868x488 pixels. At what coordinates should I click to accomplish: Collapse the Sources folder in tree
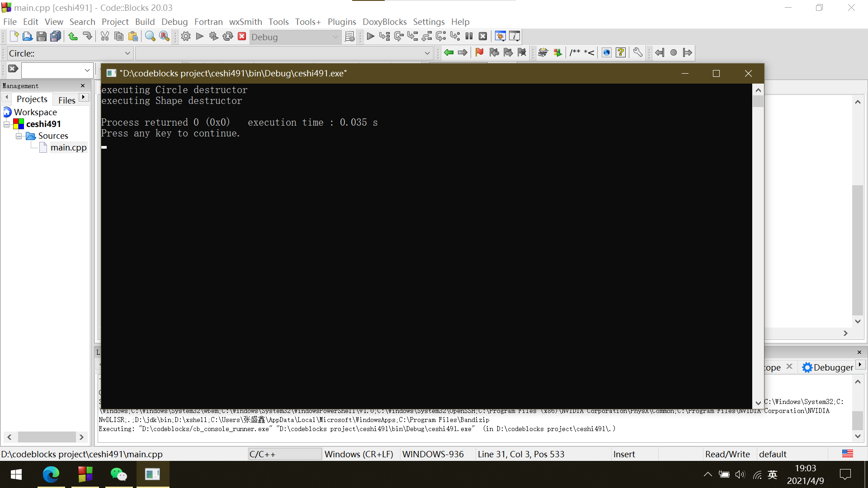[x=19, y=136]
